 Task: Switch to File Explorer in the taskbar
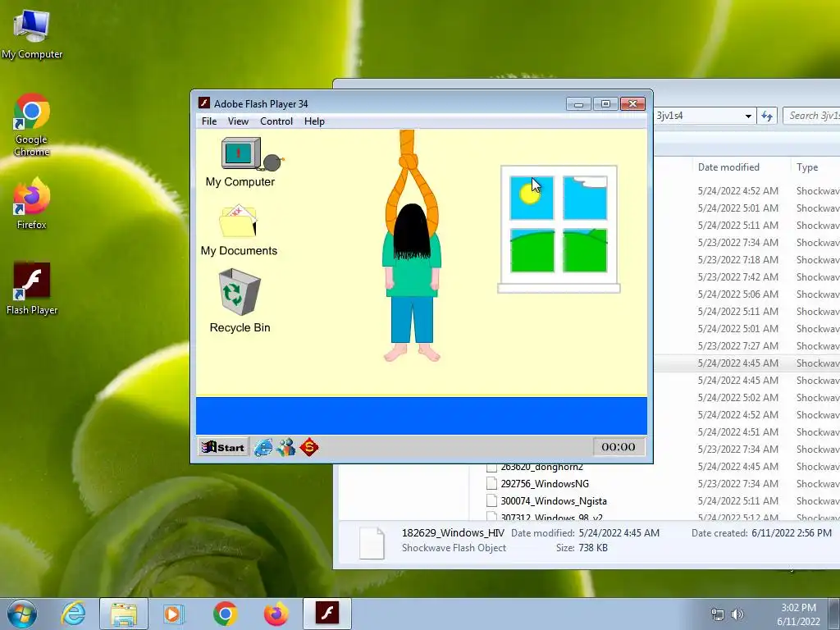tap(123, 614)
